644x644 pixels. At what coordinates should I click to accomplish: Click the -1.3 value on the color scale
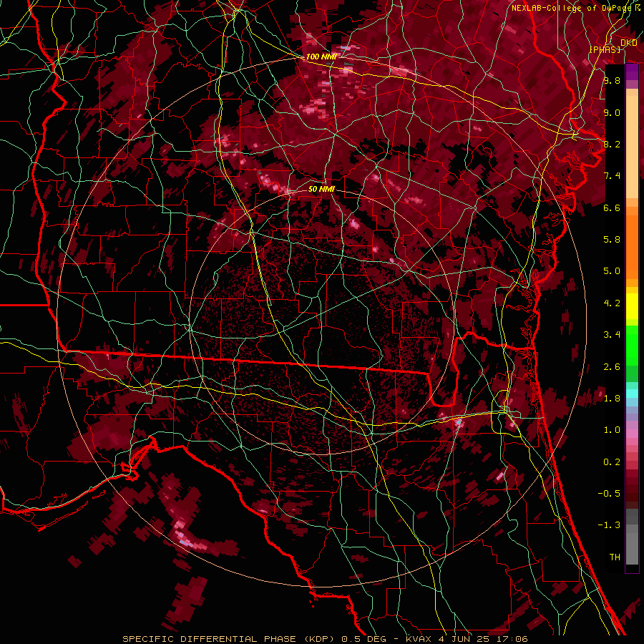coord(609,525)
